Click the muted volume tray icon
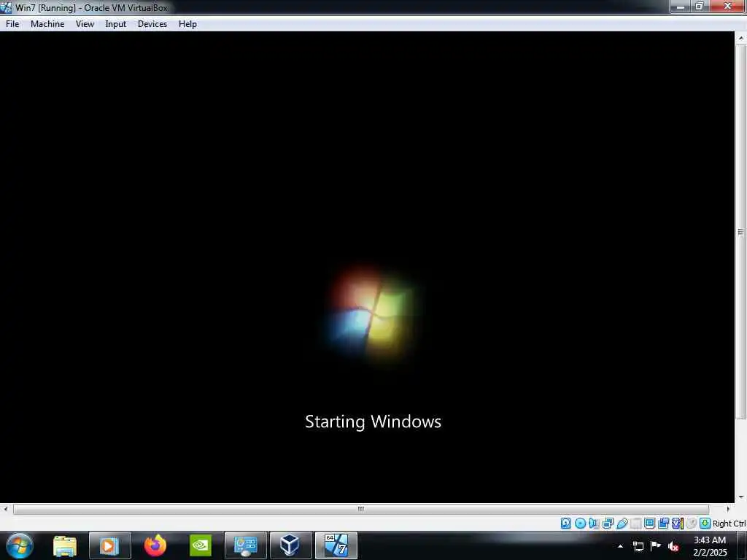 tap(673, 546)
